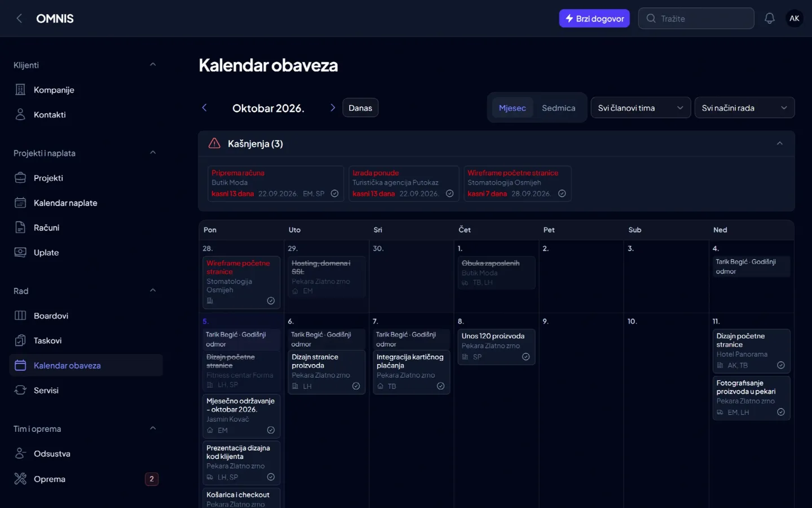Open the notifications bell
Screen dimensions: 812x508
point(770,19)
